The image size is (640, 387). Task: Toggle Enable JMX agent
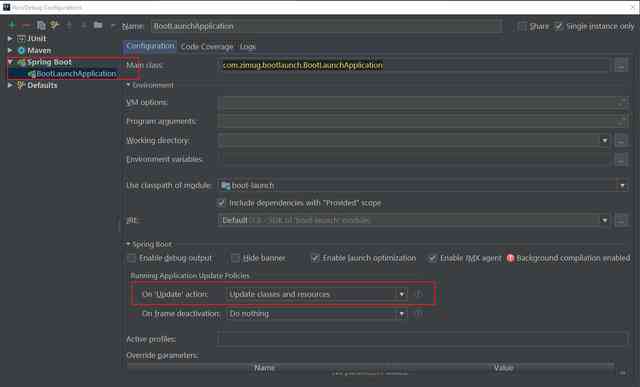click(x=432, y=258)
